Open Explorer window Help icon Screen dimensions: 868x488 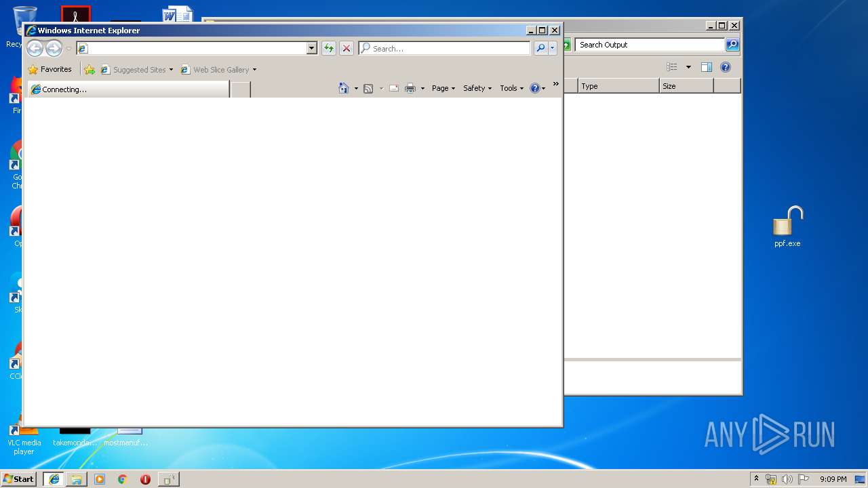[x=726, y=67]
